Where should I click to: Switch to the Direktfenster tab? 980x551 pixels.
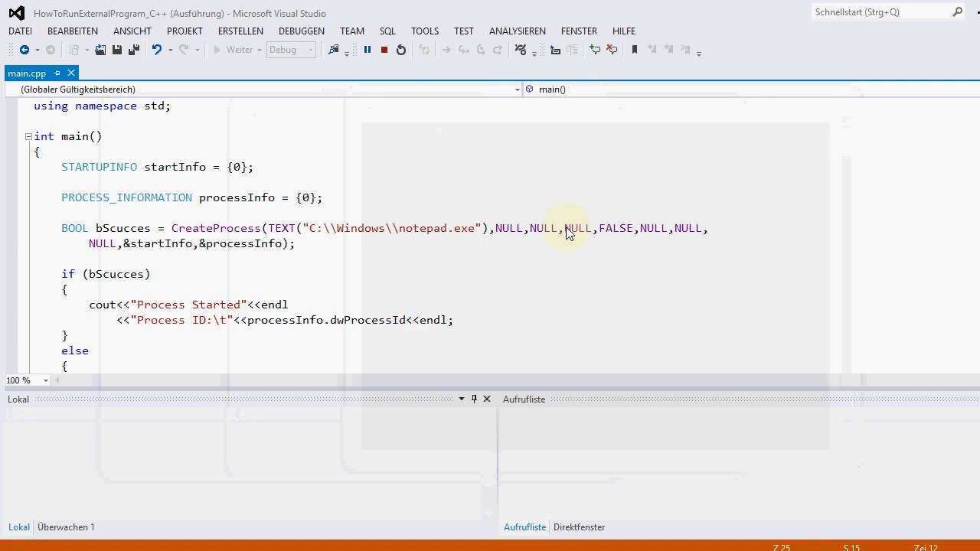579,527
